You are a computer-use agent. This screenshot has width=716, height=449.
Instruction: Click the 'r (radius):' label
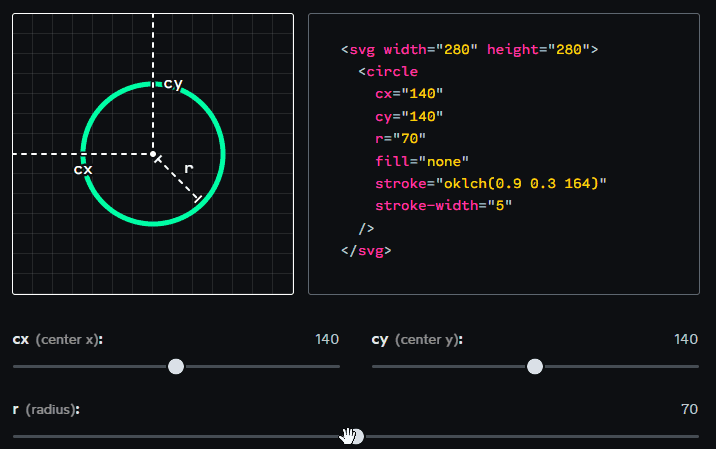pyautogui.click(x=46, y=410)
